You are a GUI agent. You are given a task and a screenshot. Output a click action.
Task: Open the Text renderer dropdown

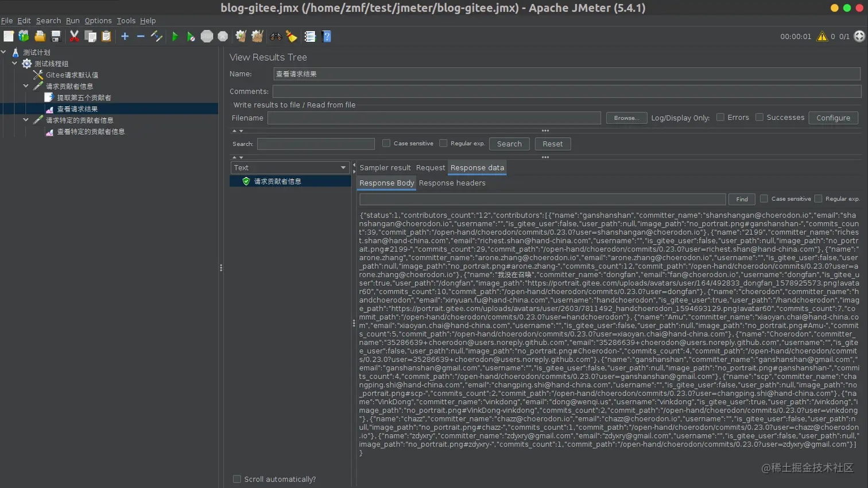[290, 168]
